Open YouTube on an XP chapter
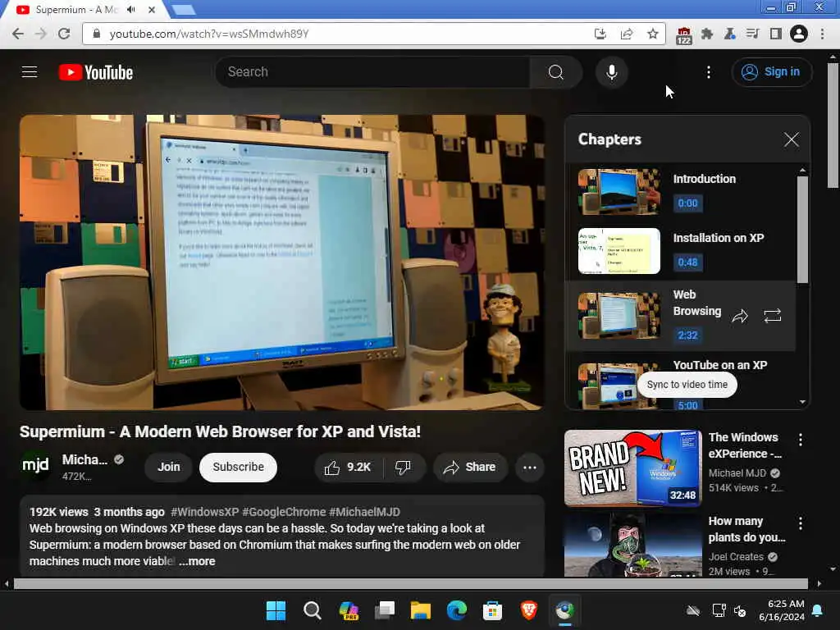Viewport: 840px width, 630px height. 680,382
